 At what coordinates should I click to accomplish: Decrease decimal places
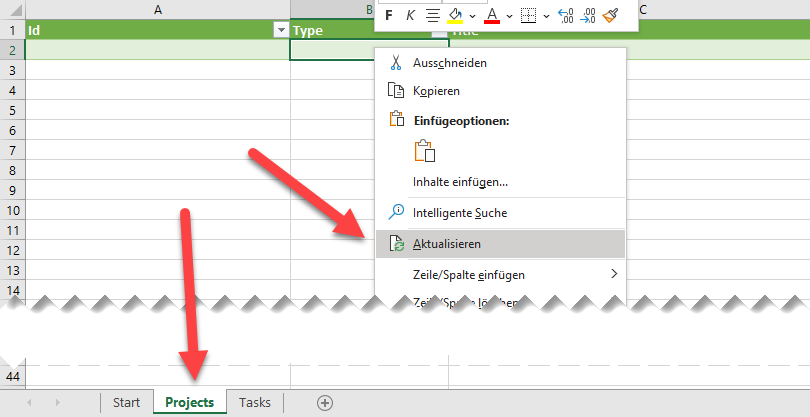(x=589, y=15)
